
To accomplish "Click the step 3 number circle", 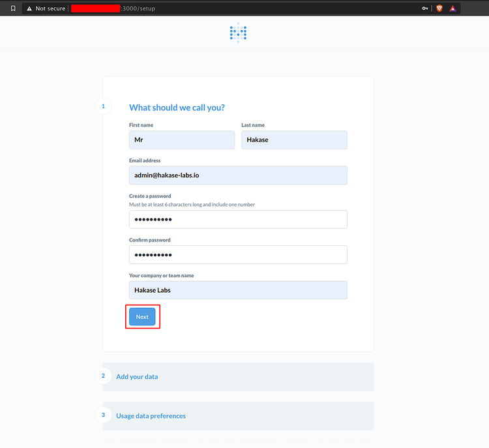I will 103,415.
